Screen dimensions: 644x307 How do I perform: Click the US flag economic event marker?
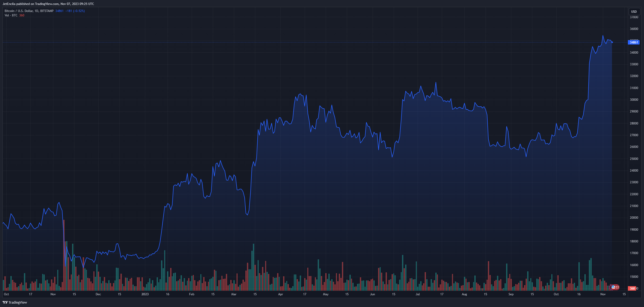614,287
